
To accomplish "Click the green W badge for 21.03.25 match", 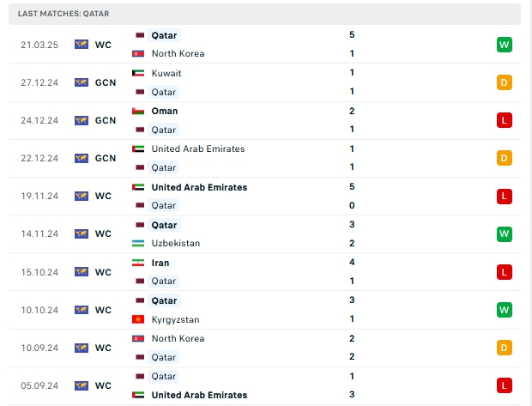I will coord(505,45).
